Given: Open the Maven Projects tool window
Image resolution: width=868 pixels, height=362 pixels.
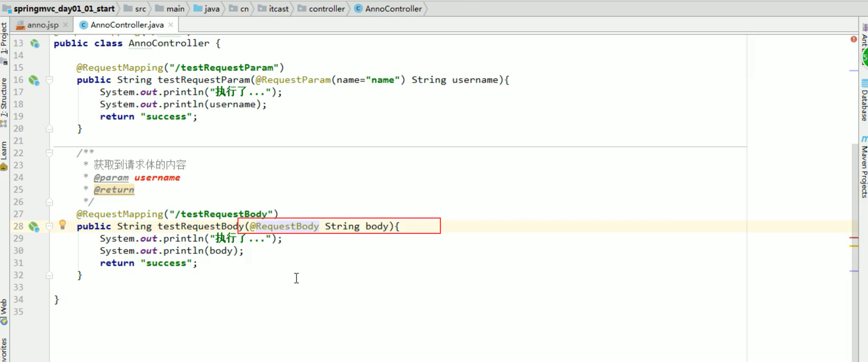Looking at the screenshot, I should click(x=864, y=167).
